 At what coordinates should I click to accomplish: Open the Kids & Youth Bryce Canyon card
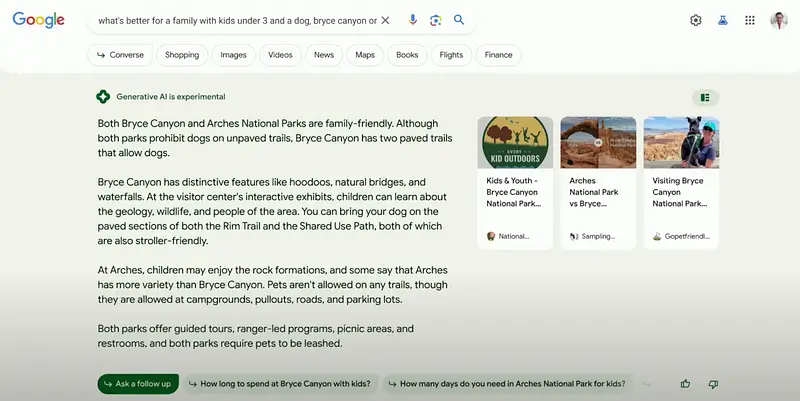(515, 183)
